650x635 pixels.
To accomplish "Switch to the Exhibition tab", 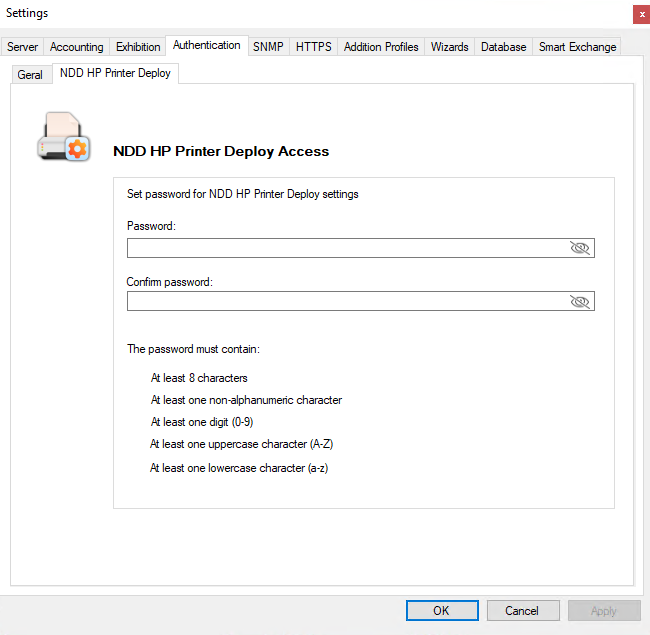I will (x=138, y=47).
